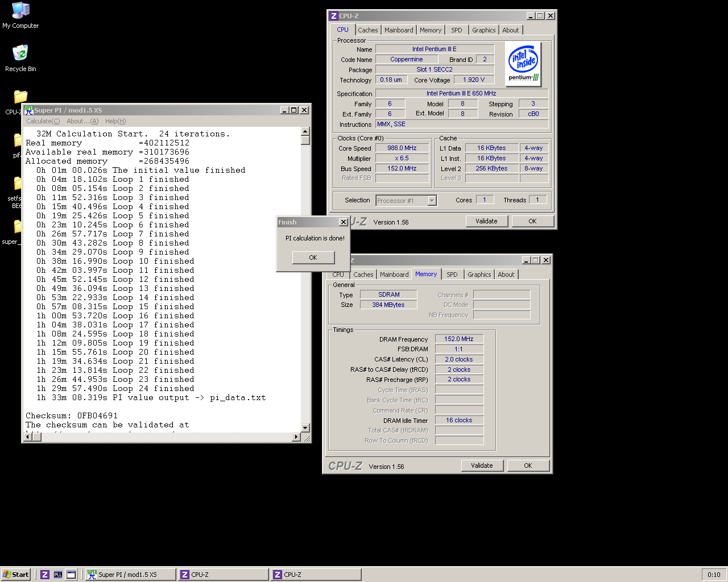728x582 pixels.
Task: Click the Checksum: 0FB04691 line
Action: 72,415
